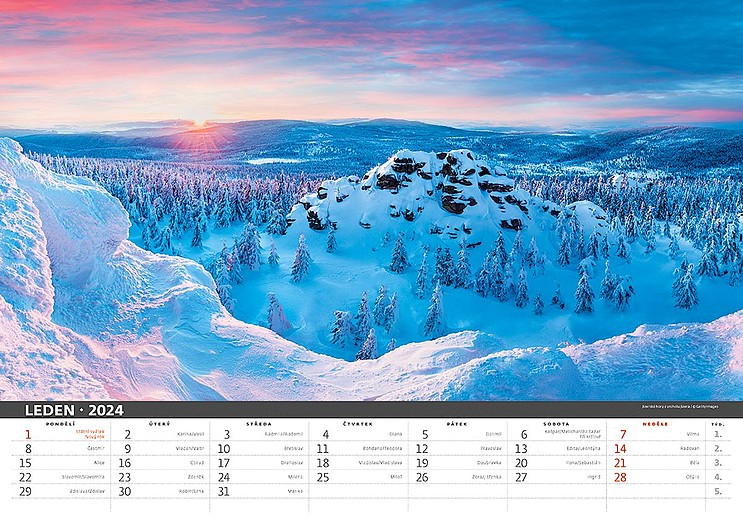
Task: Select date 9 in the Úterý column
Action: 127,449
